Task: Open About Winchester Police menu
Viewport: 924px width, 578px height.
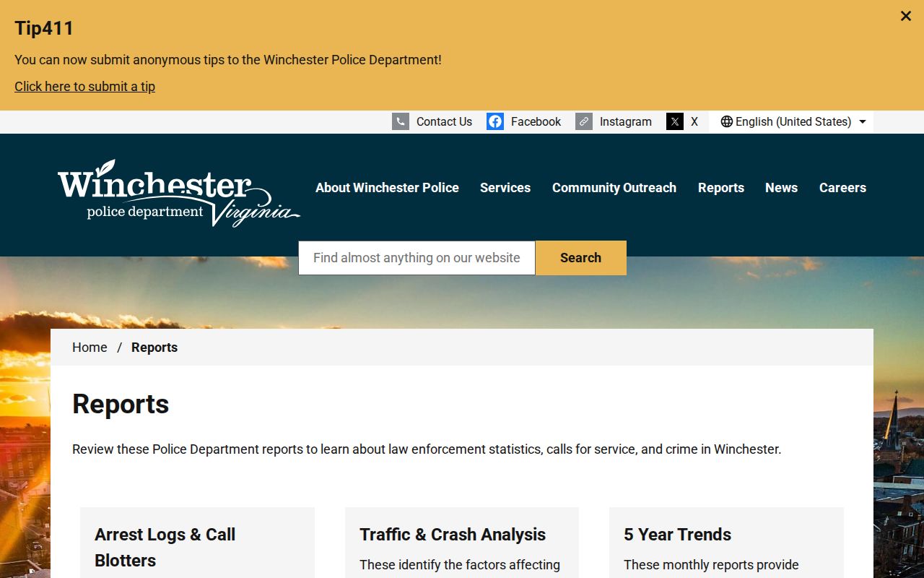Action: pyautogui.click(x=387, y=188)
